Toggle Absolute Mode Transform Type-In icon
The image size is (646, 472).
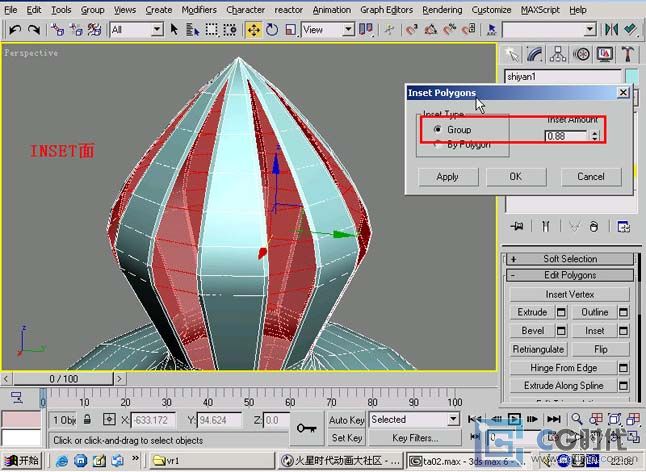pos(109,420)
